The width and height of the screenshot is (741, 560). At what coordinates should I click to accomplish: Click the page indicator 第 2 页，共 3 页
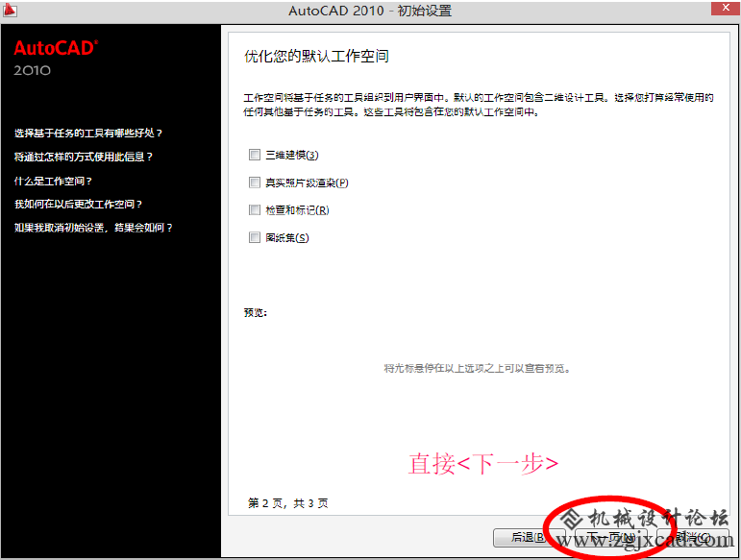click(x=287, y=503)
